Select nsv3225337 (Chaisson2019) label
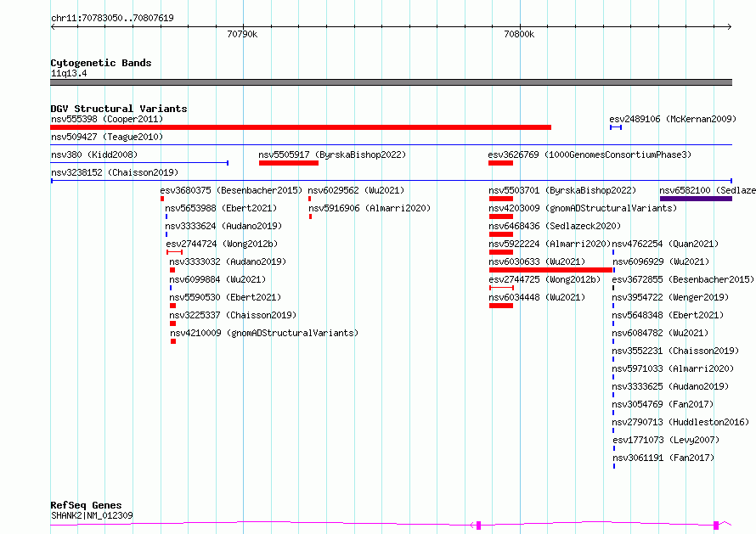 point(233,315)
